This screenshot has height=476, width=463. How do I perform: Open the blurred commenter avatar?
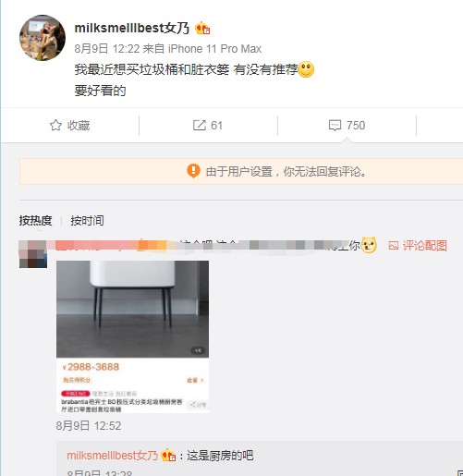[33, 254]
